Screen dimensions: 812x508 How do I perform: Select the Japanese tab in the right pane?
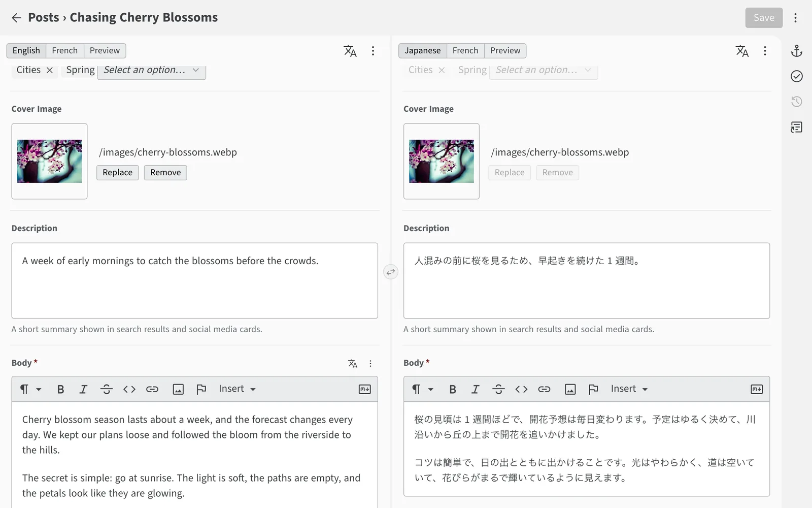423,51
